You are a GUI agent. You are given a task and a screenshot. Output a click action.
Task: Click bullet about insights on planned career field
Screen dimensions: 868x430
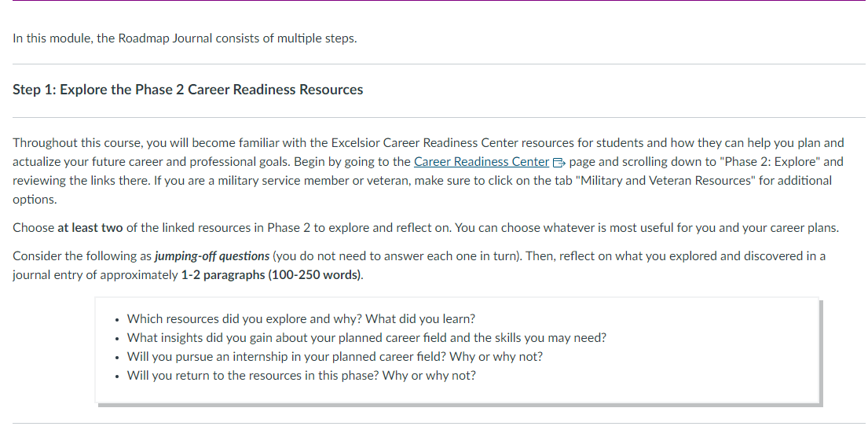tap(367, 338)
